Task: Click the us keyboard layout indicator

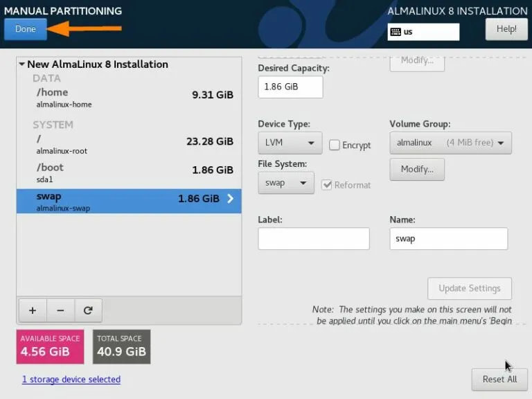Action: pos(423,32)
